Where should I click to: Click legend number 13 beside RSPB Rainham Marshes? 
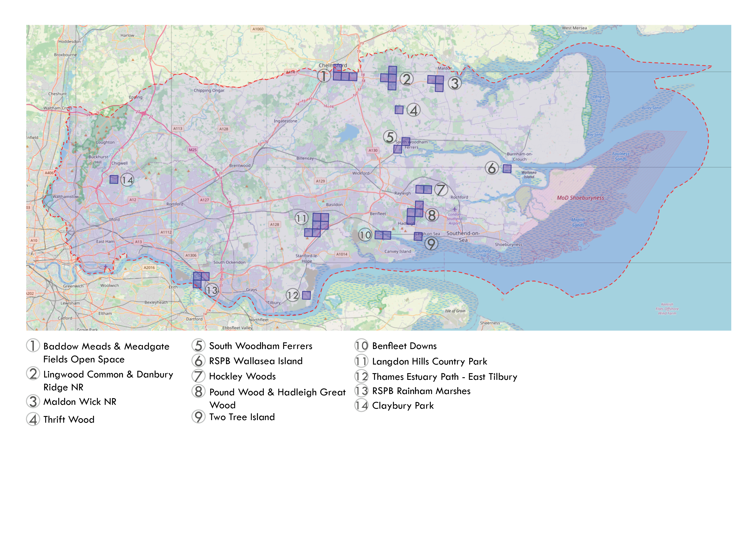tap(362, 391)
